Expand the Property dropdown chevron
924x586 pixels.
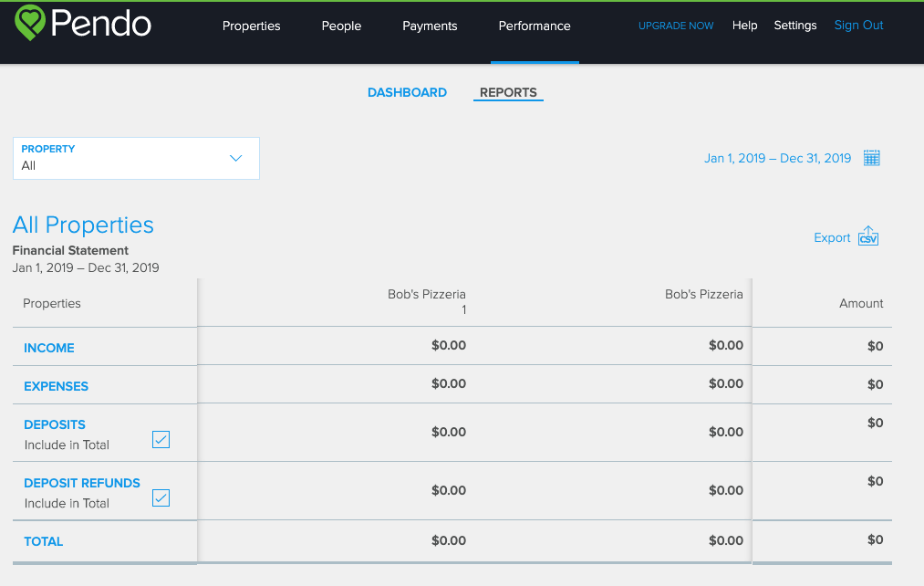[235, 158]
